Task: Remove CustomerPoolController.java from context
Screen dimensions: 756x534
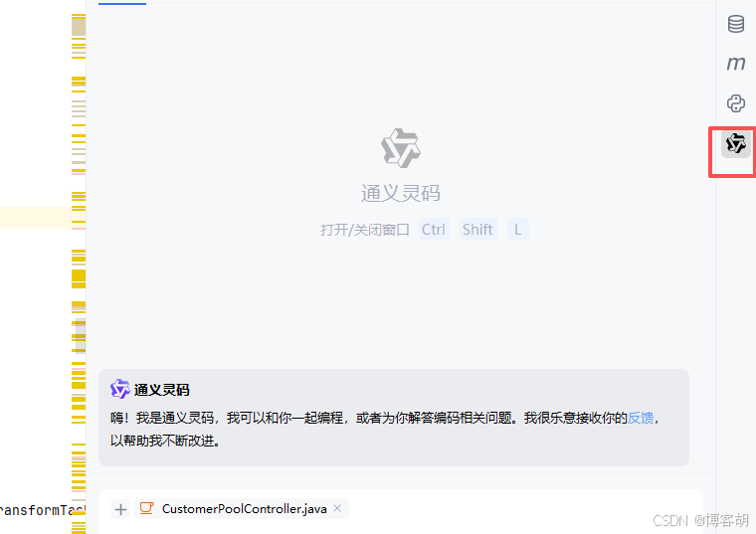Action: point(337,508)
